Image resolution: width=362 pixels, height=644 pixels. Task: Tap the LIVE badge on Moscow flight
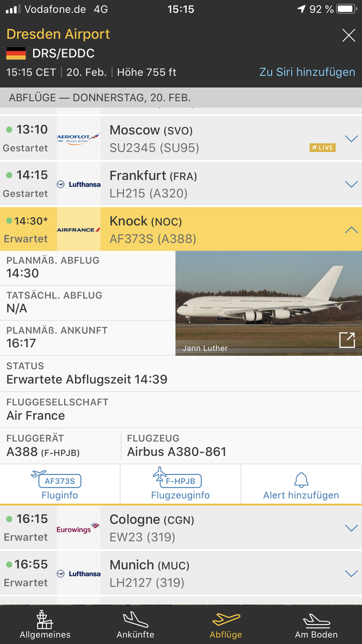pos(322,148)
